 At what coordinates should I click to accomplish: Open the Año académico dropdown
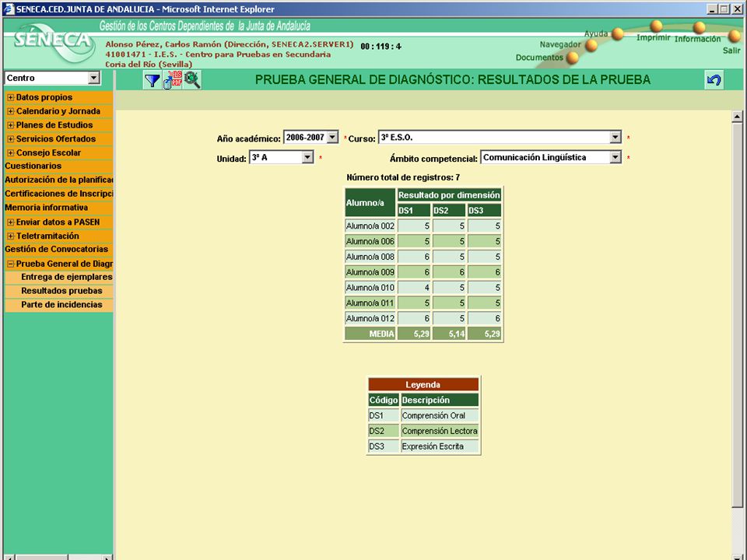point(332,137)
